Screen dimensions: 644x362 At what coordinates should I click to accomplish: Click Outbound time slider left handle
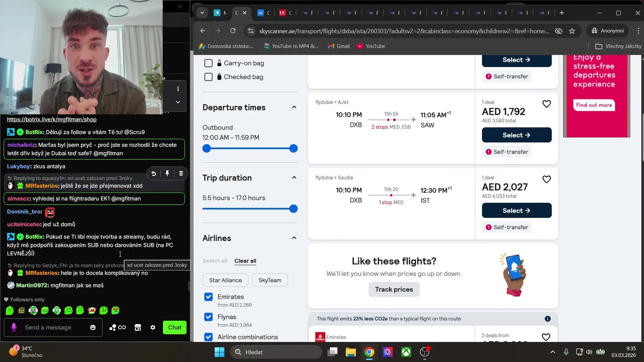[207, 148]
